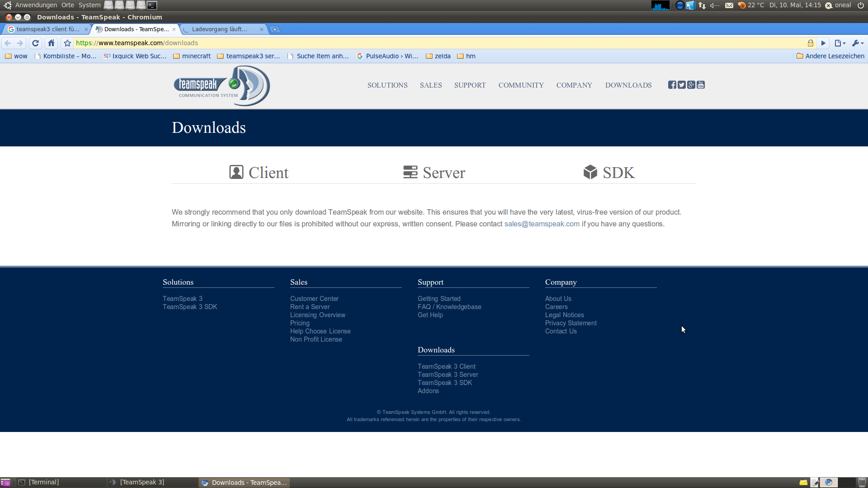This screenshot has width=868, height=488.
Task: Open the page menu dropdown
Action: click(840, 43)
